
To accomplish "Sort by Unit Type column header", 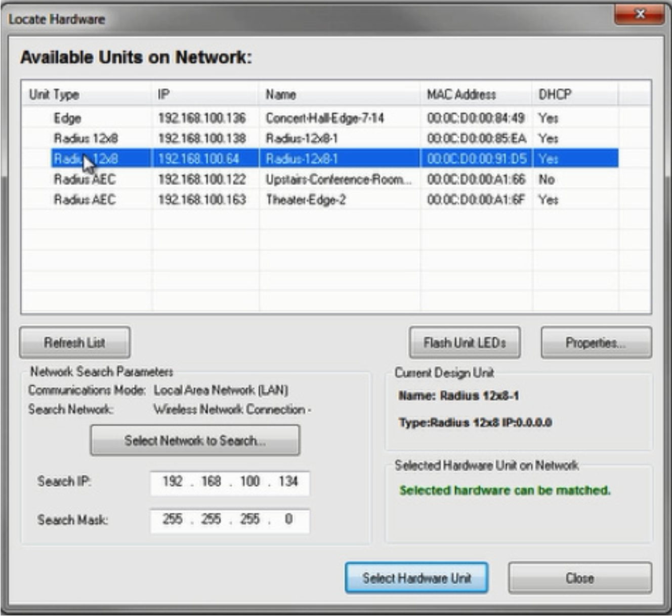I will point(86,95).
